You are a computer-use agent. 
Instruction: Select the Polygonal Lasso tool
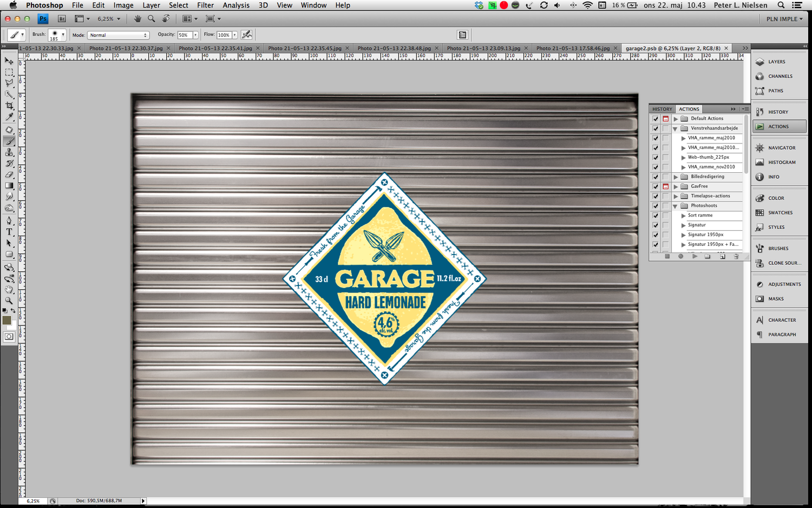pos(9,83)
